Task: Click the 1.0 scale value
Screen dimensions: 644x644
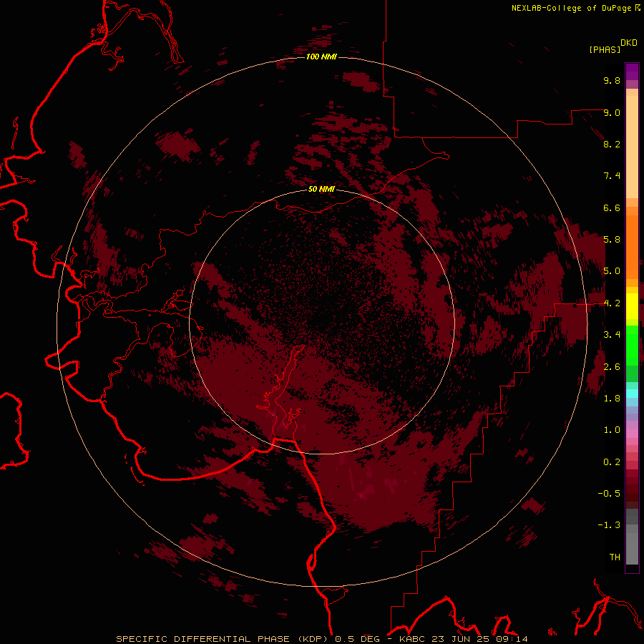Action: pos(612,430)
